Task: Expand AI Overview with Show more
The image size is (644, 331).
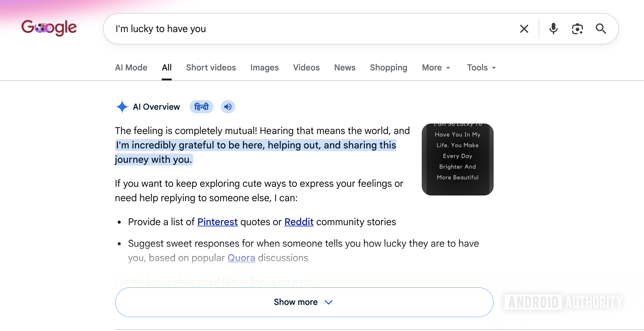Action: pyautogui.click(x=304, y=302)
